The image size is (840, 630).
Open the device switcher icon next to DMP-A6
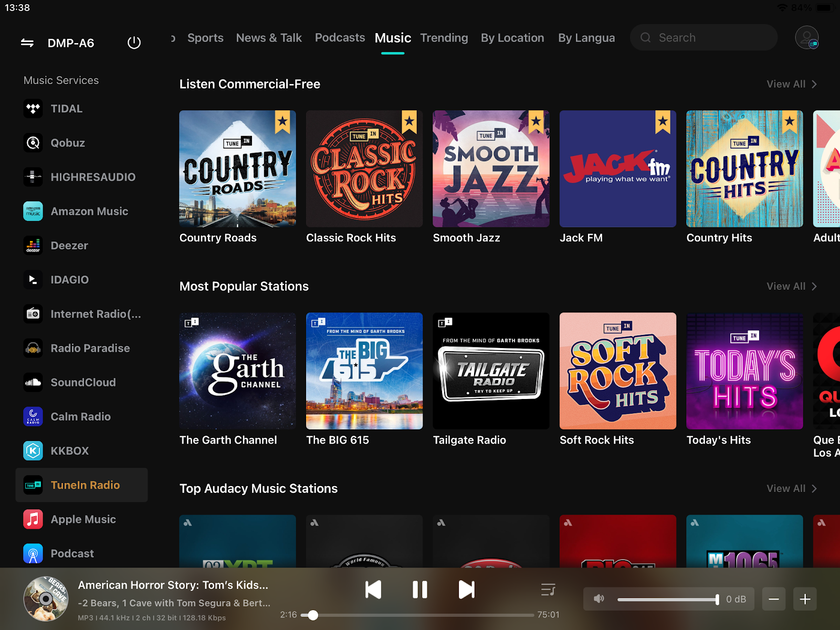pyautogui.click(x=27, y=43)
